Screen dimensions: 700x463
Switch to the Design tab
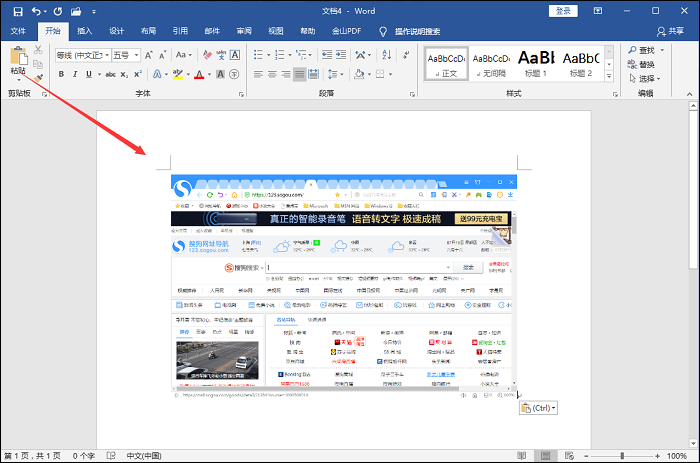[117, 31]
